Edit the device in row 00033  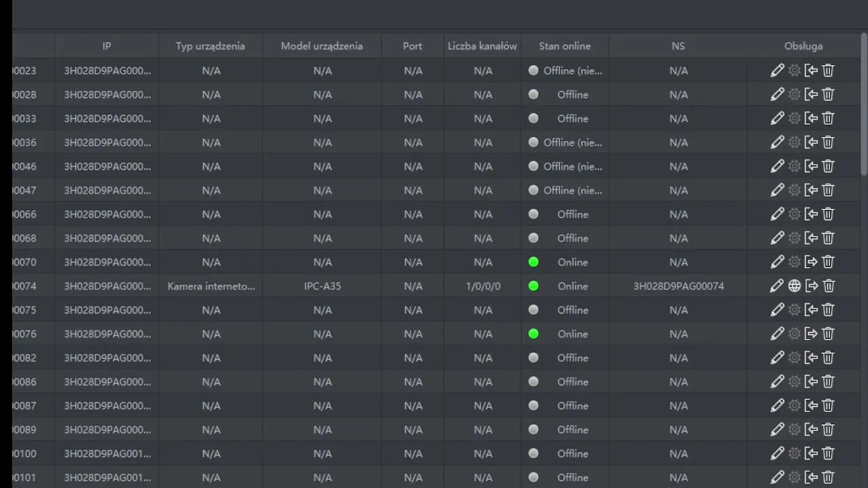click(777, 119)
